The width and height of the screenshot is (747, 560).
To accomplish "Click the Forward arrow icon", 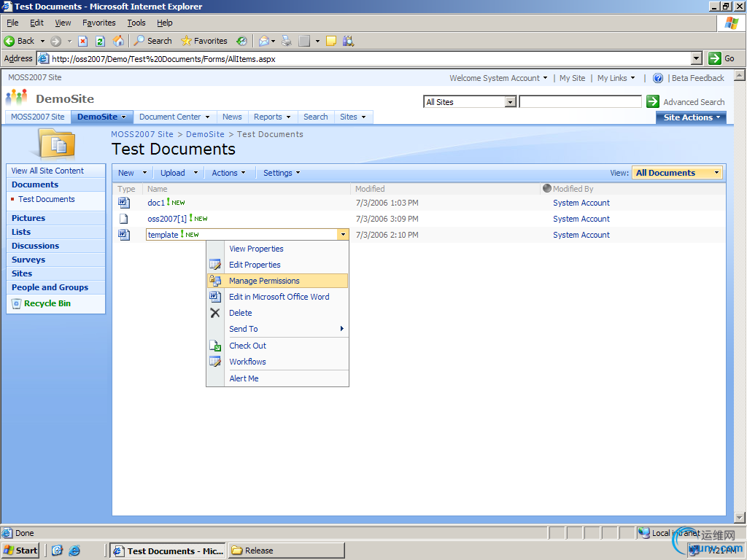I will pos(55,41).
